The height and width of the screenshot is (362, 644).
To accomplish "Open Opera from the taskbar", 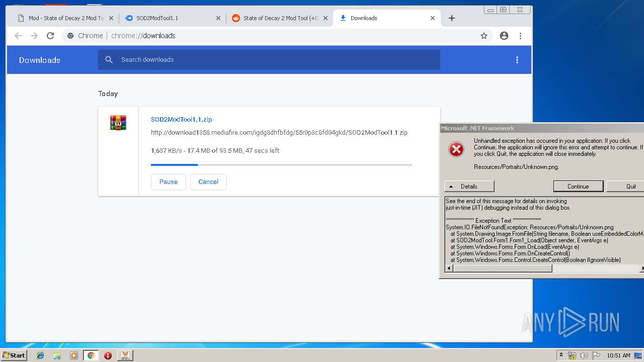I will pyautogui.click(x=108, y=355).
